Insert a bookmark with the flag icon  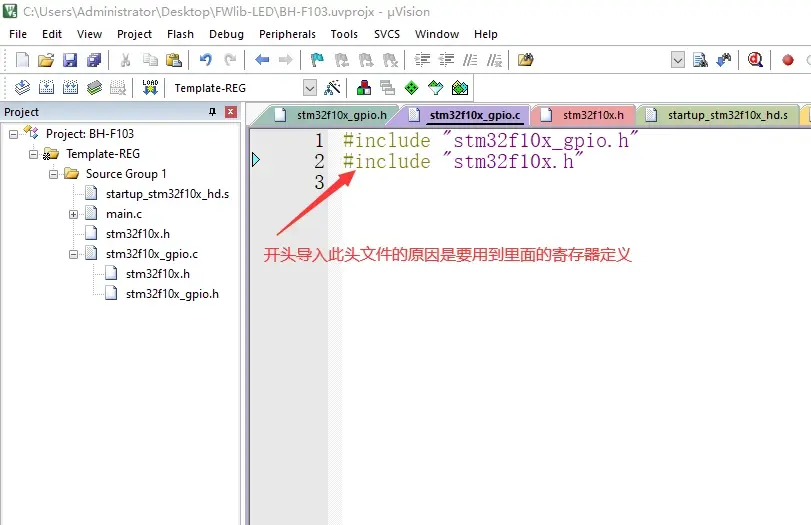coord(317,60)
